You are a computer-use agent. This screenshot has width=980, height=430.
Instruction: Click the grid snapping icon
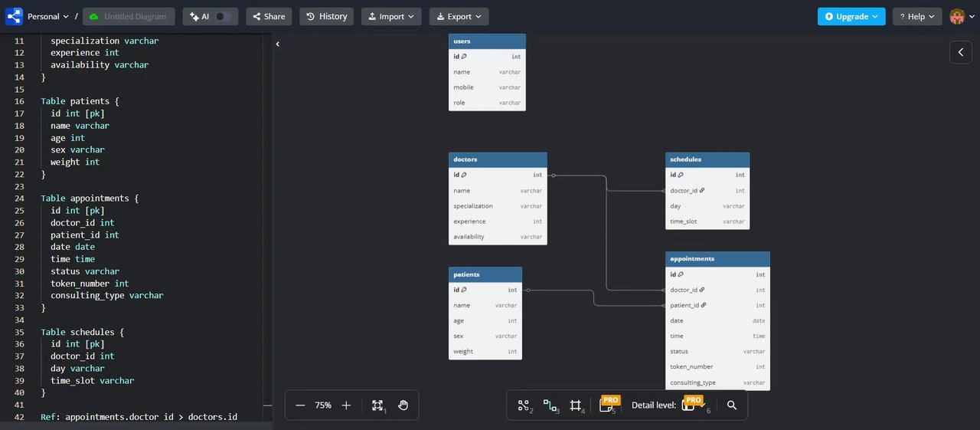coord(576,405)
